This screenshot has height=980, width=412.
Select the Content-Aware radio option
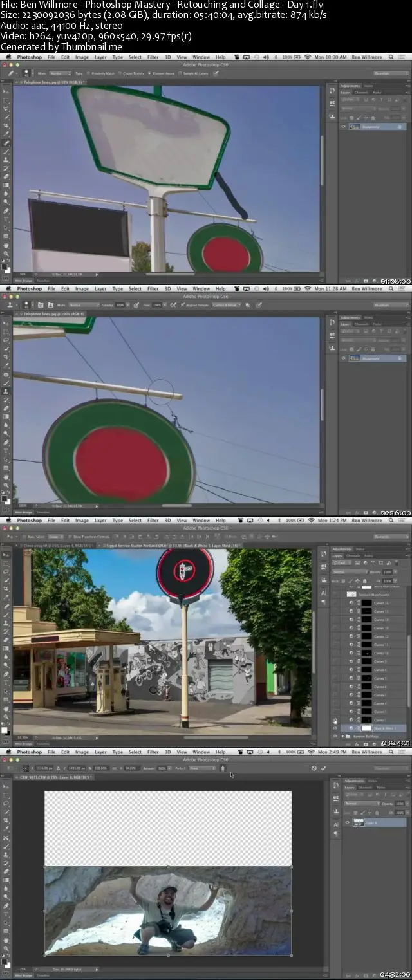[149, 73]
